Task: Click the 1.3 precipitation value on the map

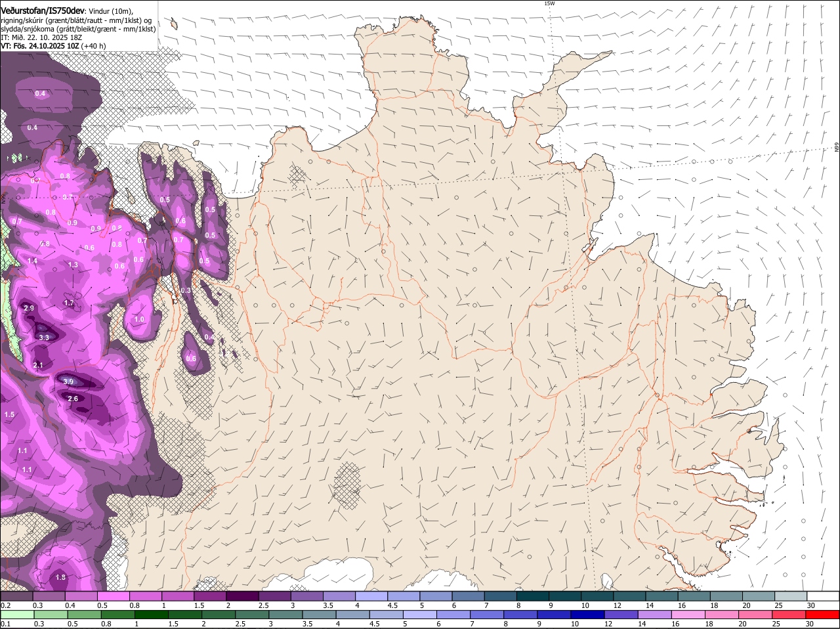Action: (x=73, y=265)
